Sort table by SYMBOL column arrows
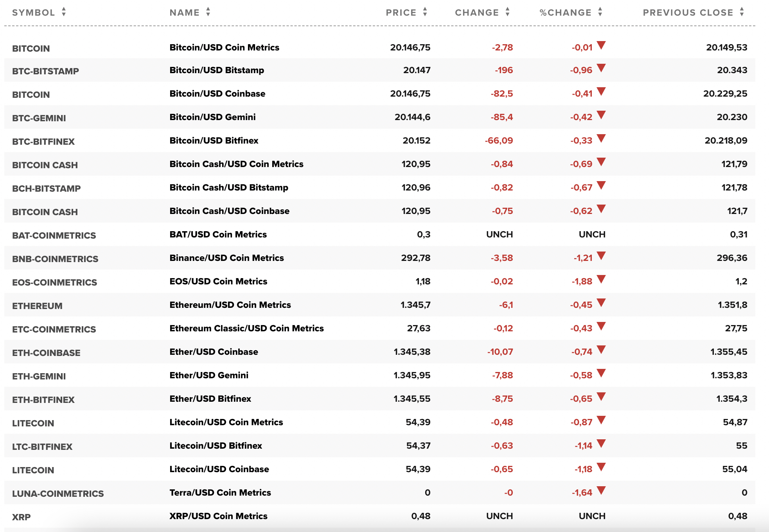The width and height of the screenshot is (769, 532). click(64, 12)
